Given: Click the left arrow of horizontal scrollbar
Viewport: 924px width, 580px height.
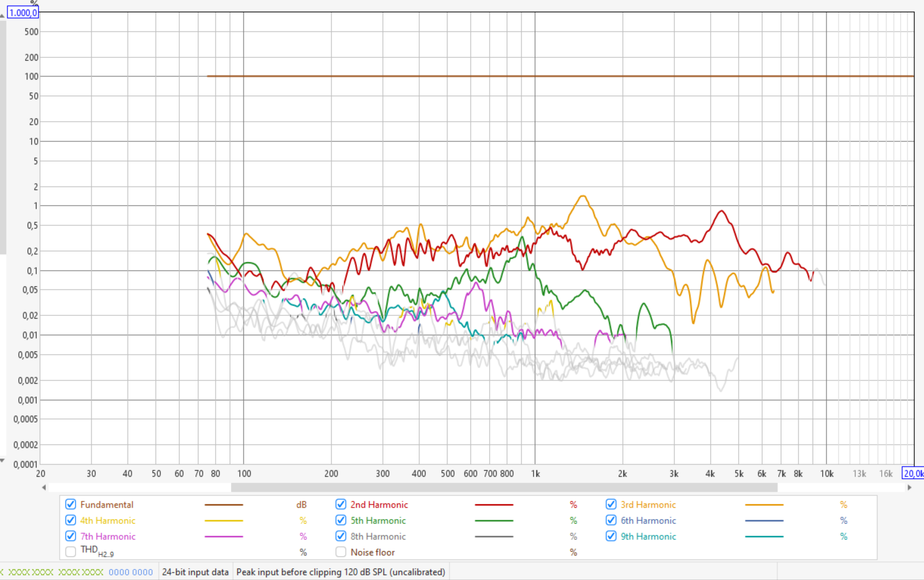Looking at the screenshot, I should [x=44, y=487].
